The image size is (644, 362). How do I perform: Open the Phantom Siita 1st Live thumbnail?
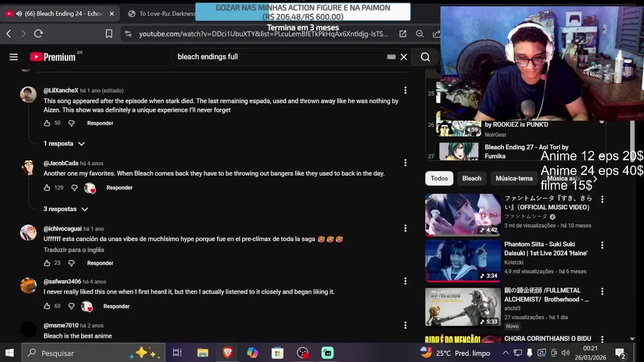463,260
